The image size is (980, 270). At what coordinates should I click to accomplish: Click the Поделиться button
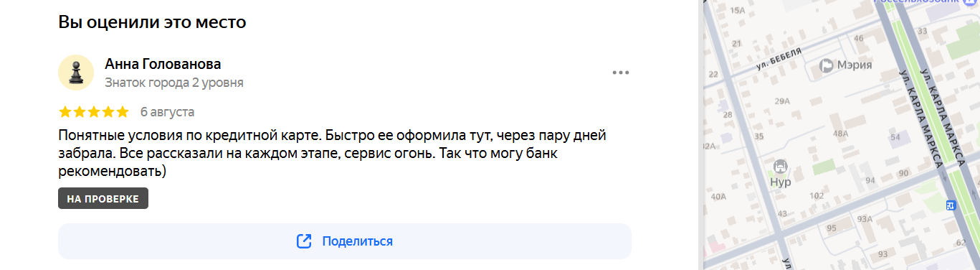345,241
